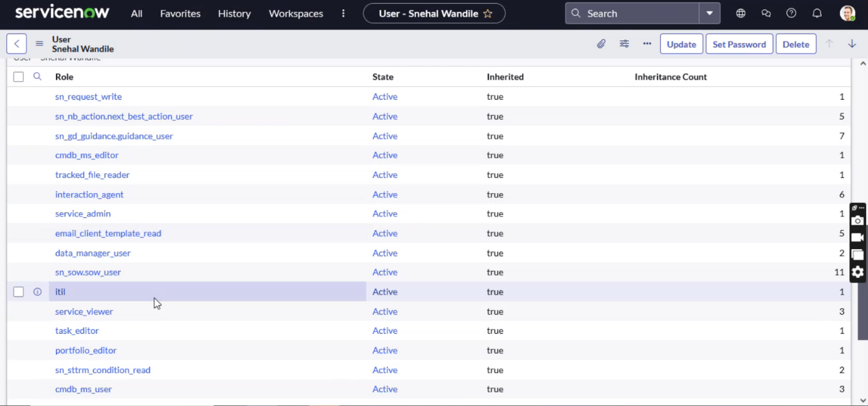Open the sn_request_write role link
The height and width of the screenshot is (406, 868).
pos(88,97)
